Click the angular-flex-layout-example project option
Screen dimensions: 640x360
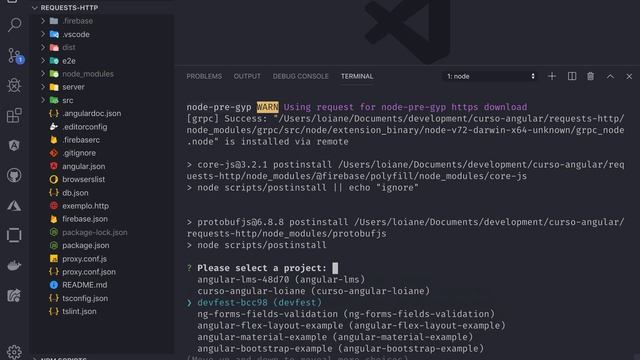pos(351,325)
